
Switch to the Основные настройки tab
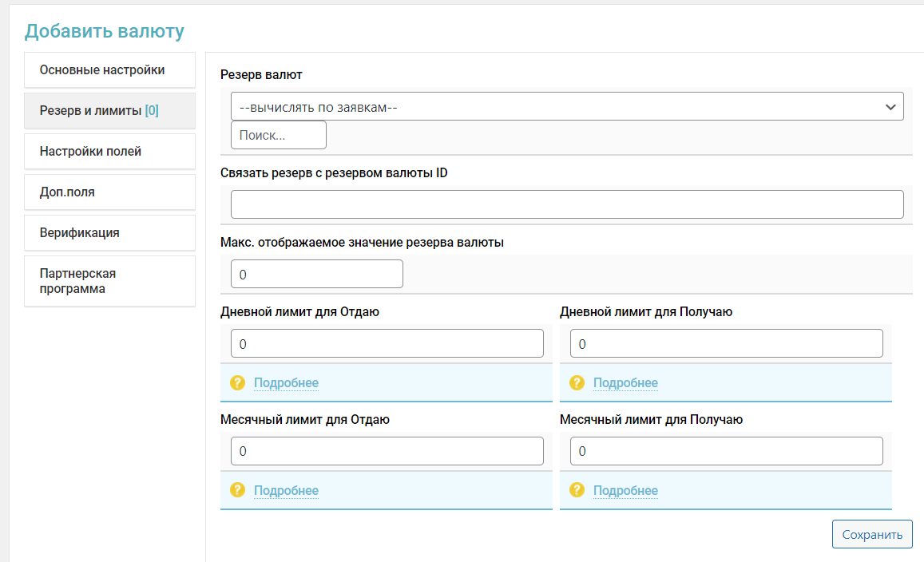coord(109,70)
